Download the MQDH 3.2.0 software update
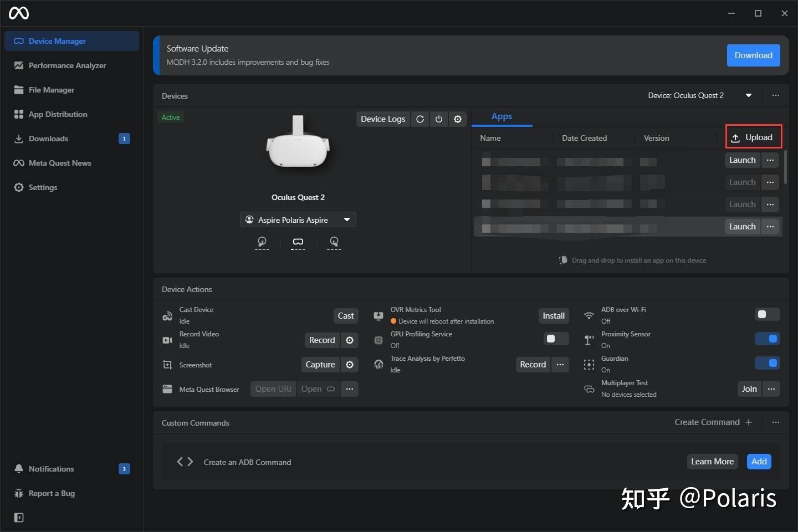 tap(753, 55)
